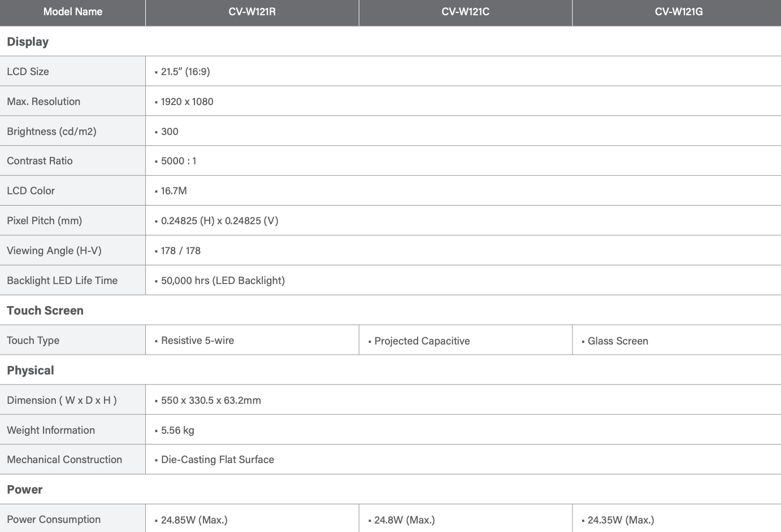
Task: Click the Touch Type row label
Action: pyautogui.click(x=33, y=341)
